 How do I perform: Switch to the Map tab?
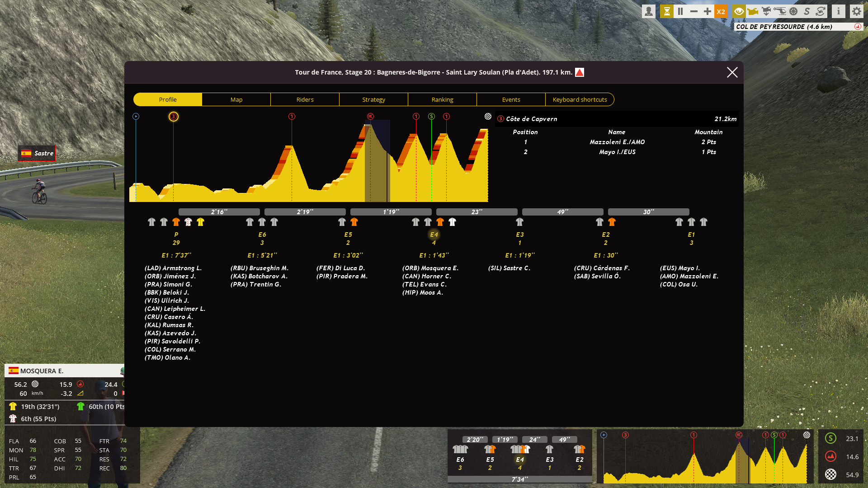click(236, 99)
